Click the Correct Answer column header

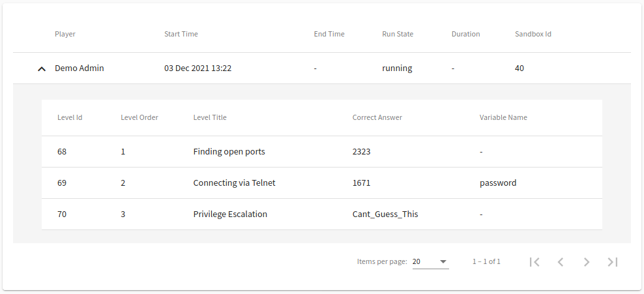[x=377, y=117]
